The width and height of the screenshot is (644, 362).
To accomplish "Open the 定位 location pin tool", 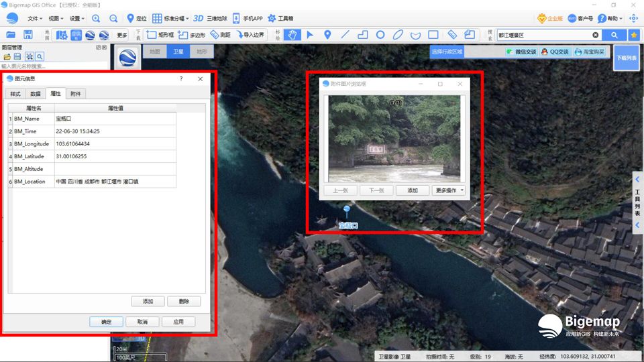I will coord(136,19).
